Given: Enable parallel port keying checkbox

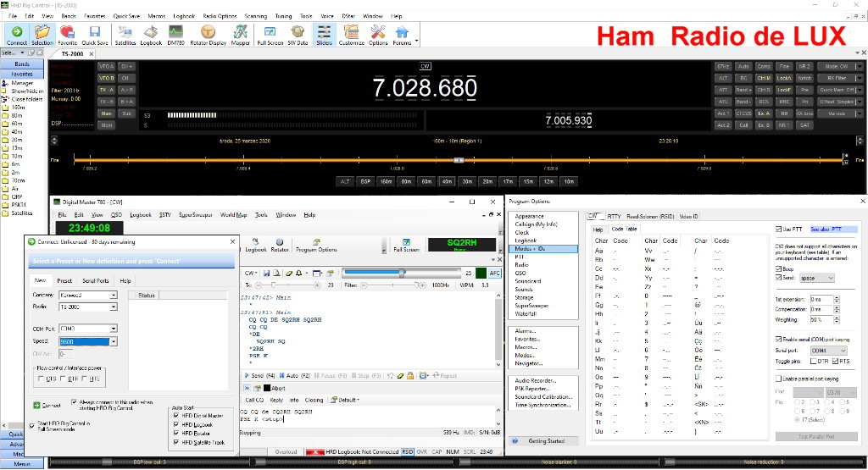Looking at the screenshot, I should (x=779, y=379).
